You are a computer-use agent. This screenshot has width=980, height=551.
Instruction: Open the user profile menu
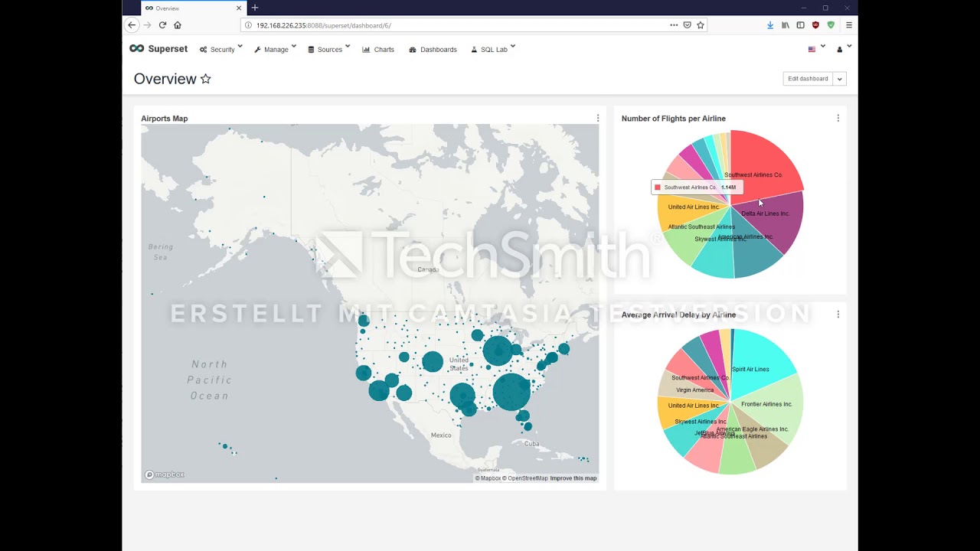pos(844,49)
